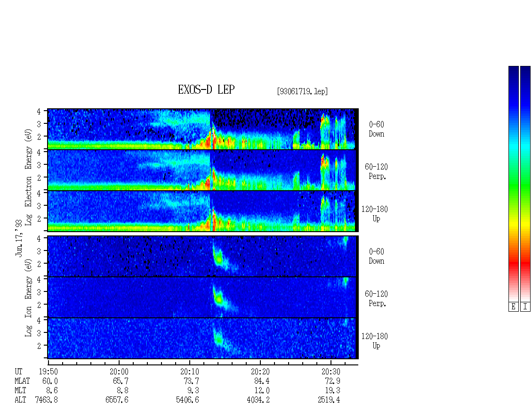The width and height of the screenshot is (532, 412).
Task: Click the MLAT row label
Action: click(x=23, y=381)
